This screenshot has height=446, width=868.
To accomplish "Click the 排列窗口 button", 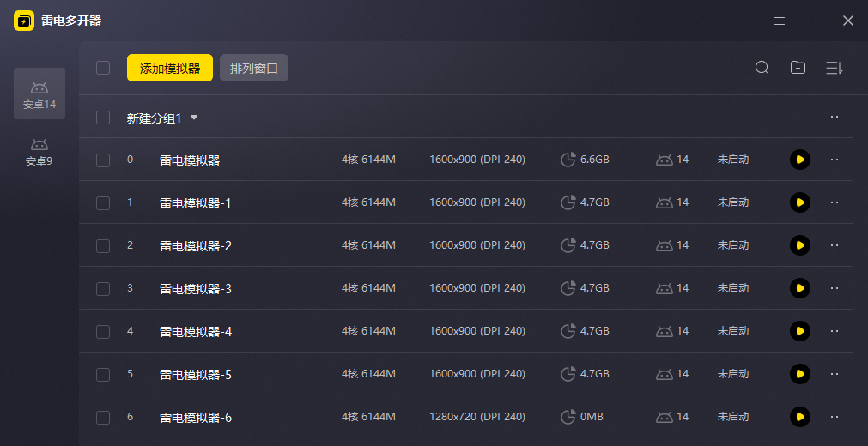I will (254, 68).
